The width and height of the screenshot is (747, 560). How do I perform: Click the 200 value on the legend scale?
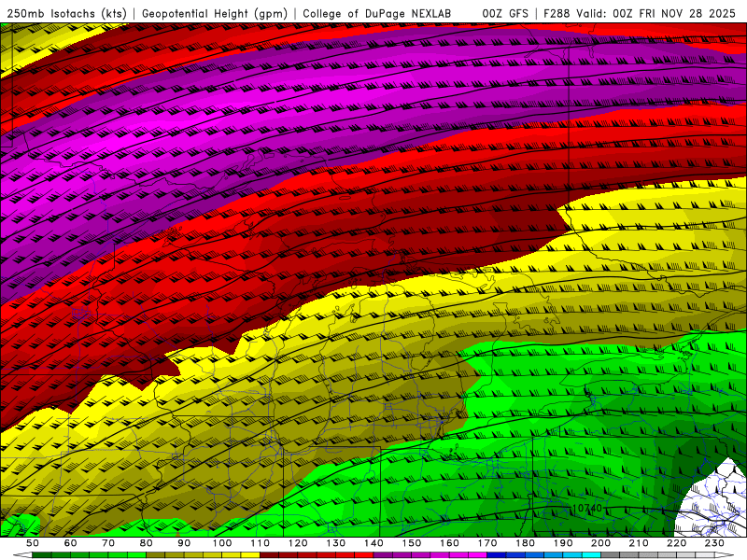pyautogui.click(x=600, y=543)
